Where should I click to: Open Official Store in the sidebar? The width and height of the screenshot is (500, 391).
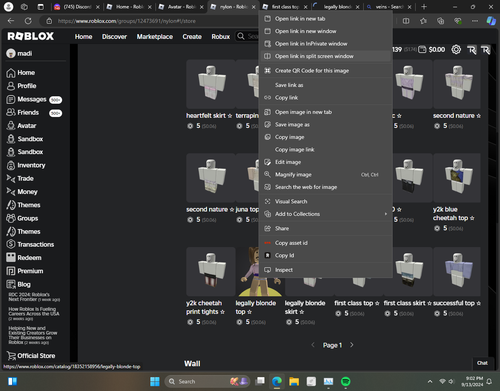31,356
